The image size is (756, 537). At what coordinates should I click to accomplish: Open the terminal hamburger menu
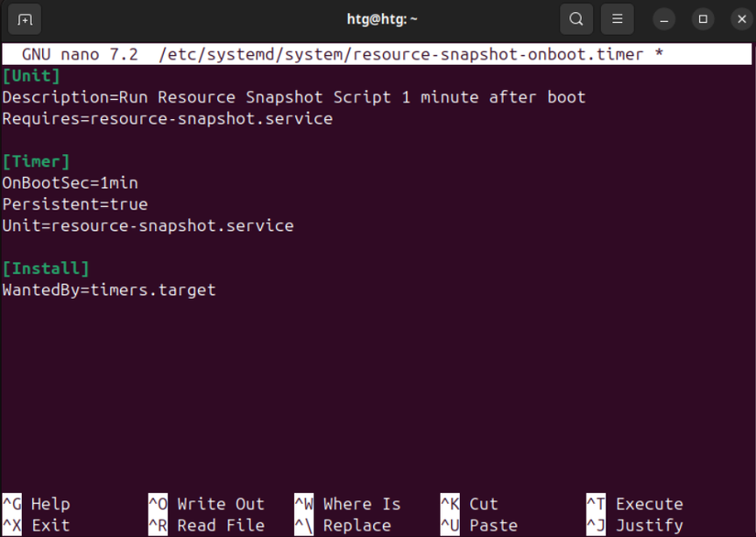pos(617,18)
